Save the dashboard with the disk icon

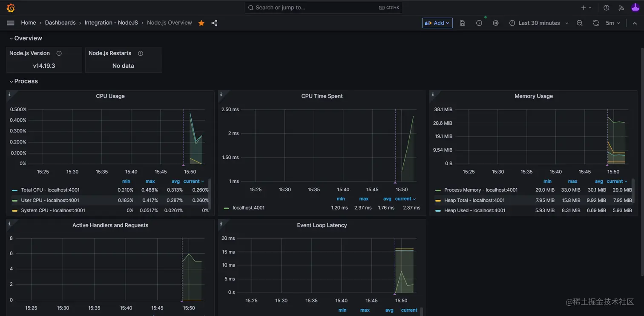coord(463,23)
